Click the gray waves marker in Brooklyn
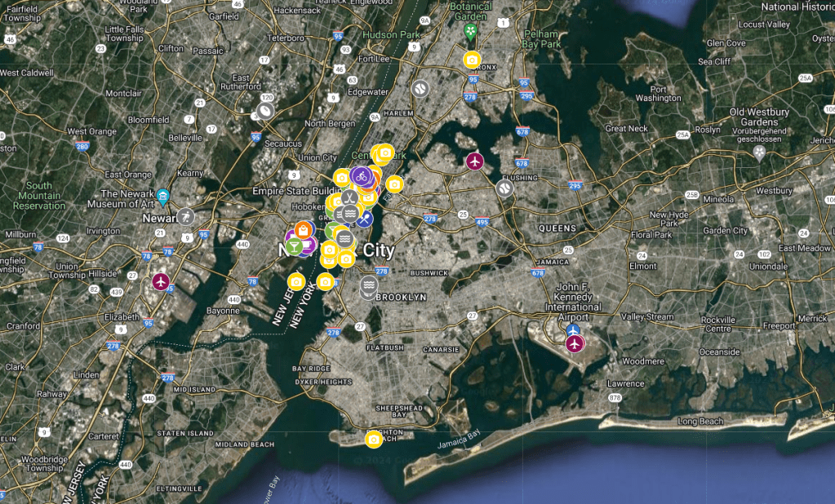Screen dimensions: 835x504 (369, 285)
